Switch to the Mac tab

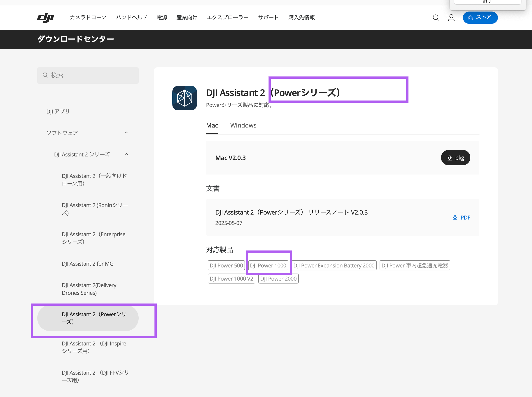[x=212, y=125]
